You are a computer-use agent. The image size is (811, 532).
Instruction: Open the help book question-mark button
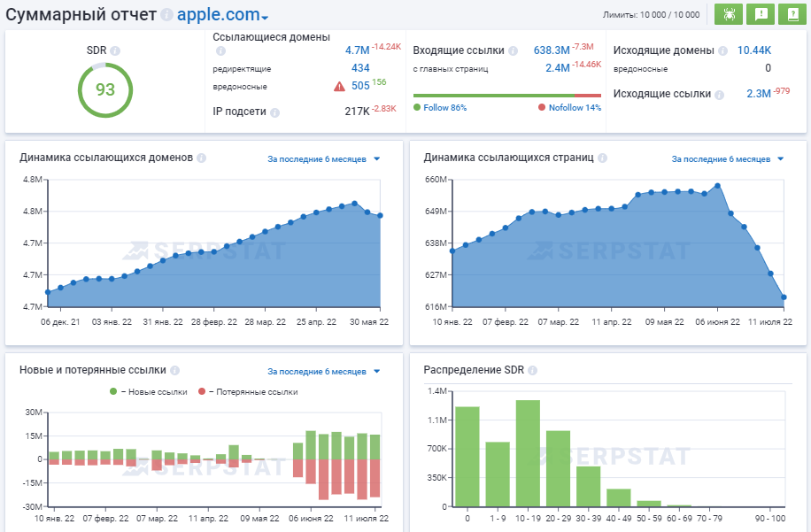791,14
